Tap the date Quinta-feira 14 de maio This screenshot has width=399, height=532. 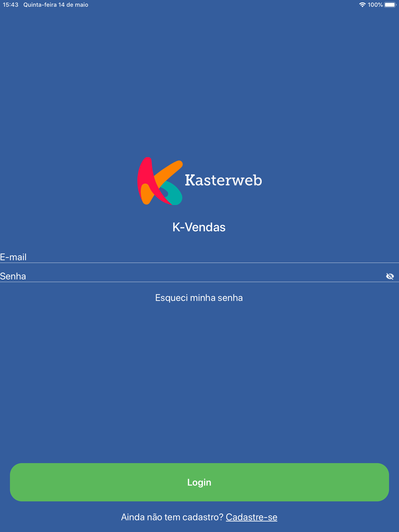tap(56, 4)
